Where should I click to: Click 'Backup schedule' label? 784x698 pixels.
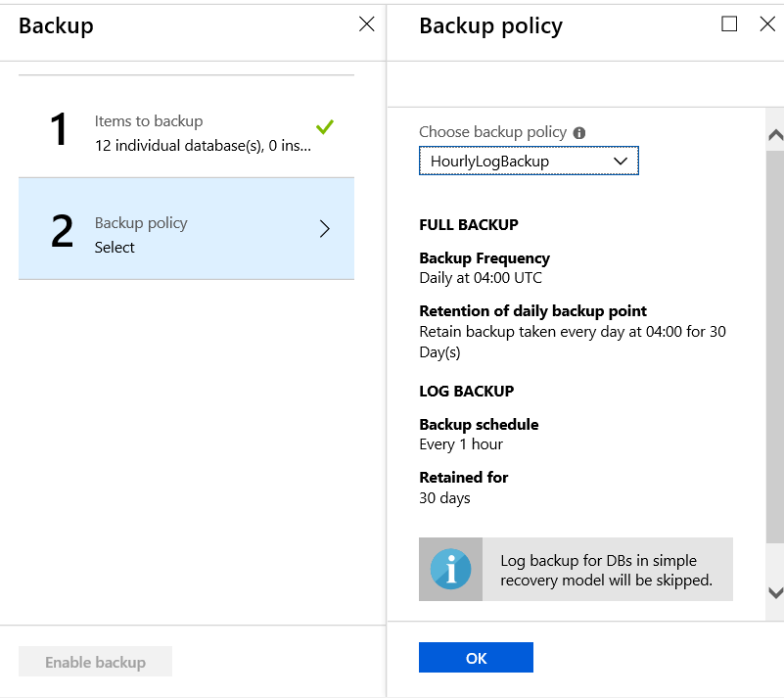[x=479, y=425]
